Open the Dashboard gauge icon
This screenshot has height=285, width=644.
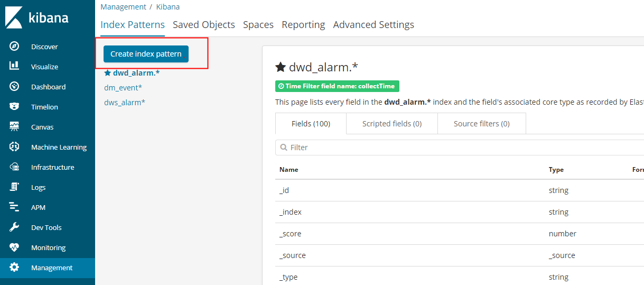click(14, 87)
